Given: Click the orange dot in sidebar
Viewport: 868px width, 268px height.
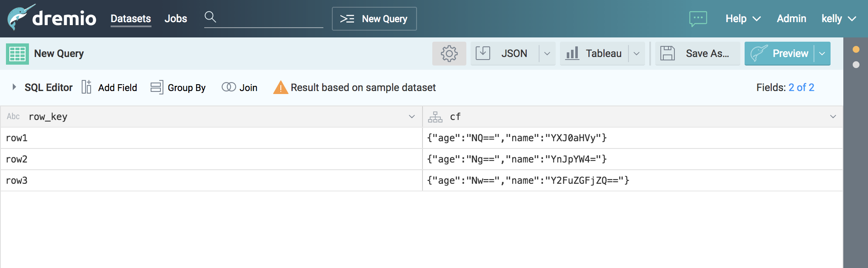Looking at the screenshot, I should [856, 49].
